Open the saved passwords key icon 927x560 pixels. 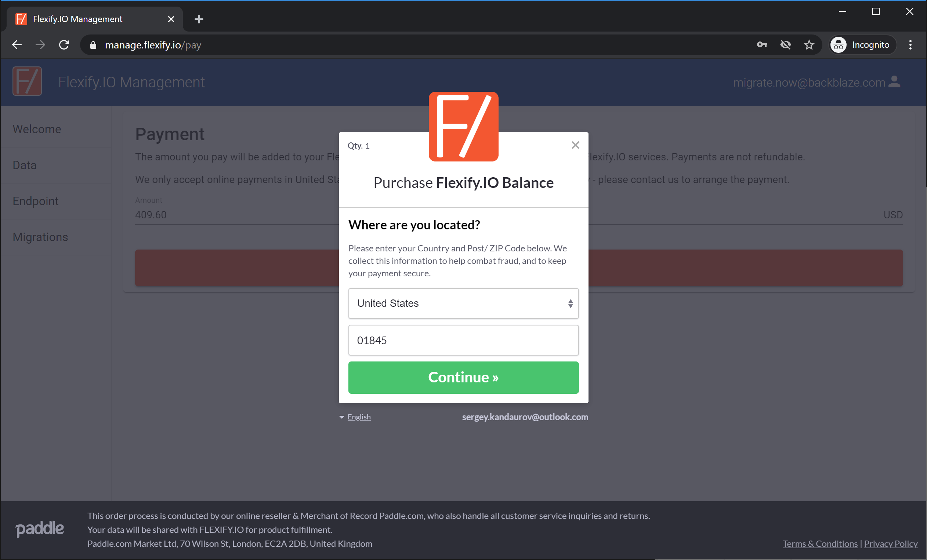coord(762,45)
